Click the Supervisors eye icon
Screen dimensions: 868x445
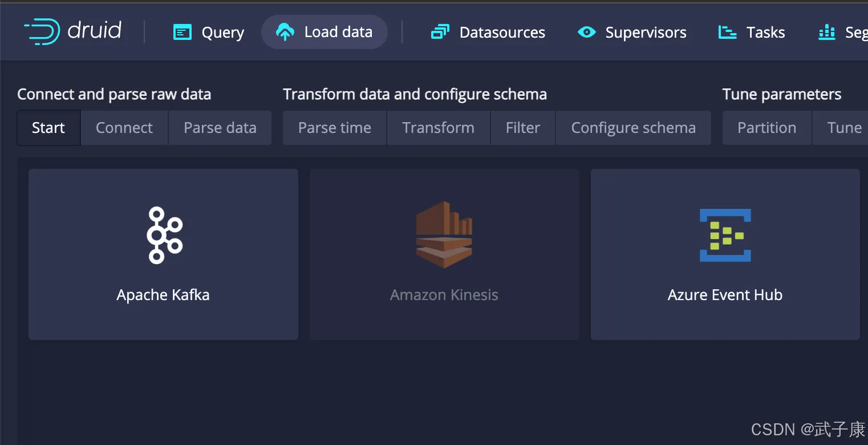(x=586, y=33)
